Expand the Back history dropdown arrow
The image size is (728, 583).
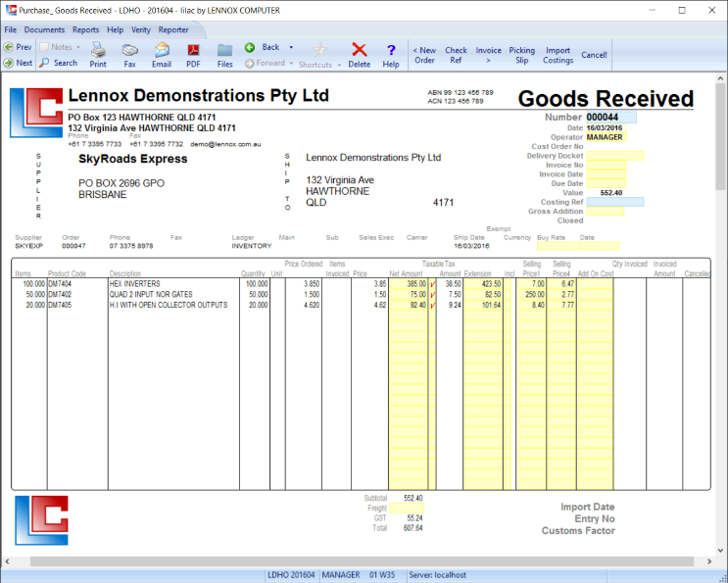tap(291, 47)
